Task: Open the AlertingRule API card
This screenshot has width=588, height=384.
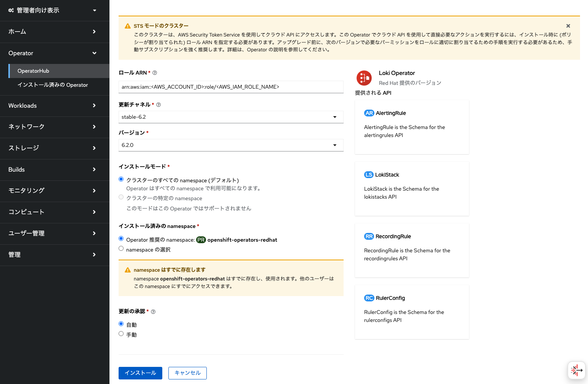Action: (x=412, y=127)
